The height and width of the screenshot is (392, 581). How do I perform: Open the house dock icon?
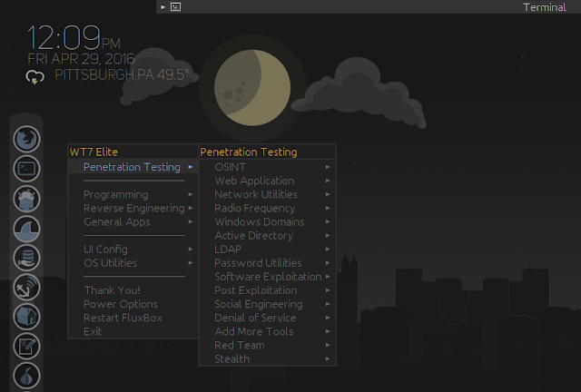(26, 317)
